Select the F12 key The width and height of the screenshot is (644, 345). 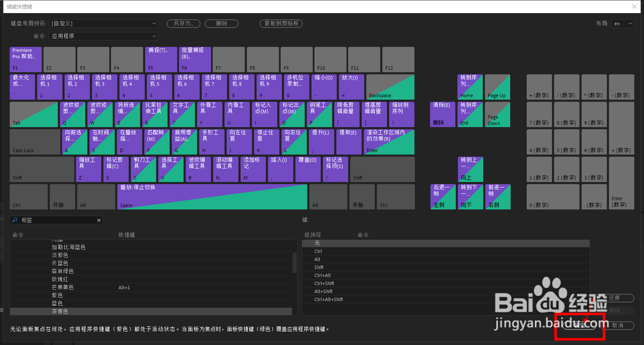pos(398,60)
